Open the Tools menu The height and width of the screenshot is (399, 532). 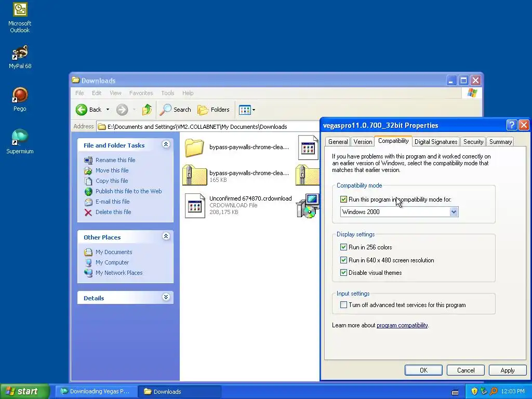point(168,93)
